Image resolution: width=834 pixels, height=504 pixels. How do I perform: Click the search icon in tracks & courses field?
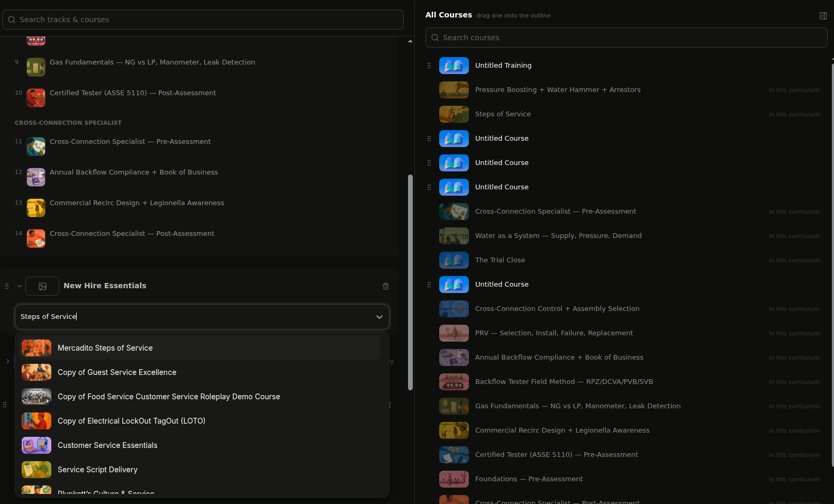pyautogui.click(x=12, y=20)
